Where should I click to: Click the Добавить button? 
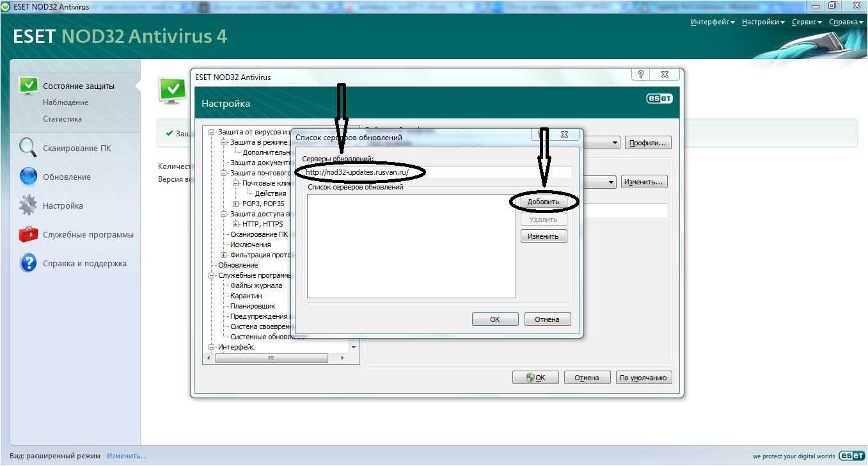tap(544, 202)
